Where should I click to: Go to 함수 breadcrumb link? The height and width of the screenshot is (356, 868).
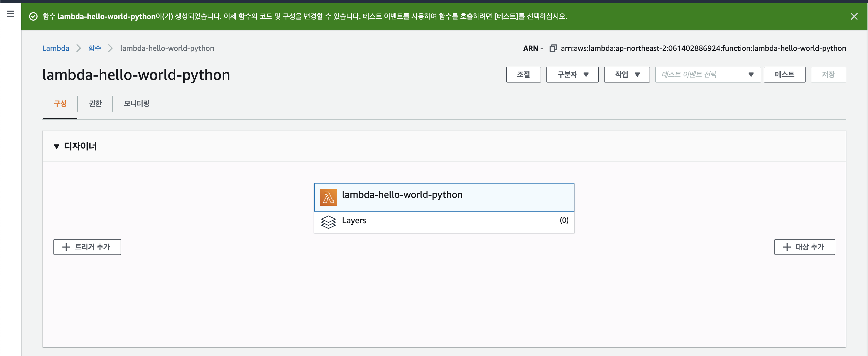[94, 48]
